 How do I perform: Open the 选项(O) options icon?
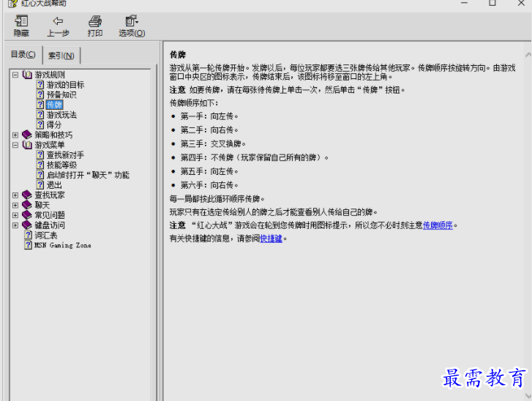click(132, 21)
